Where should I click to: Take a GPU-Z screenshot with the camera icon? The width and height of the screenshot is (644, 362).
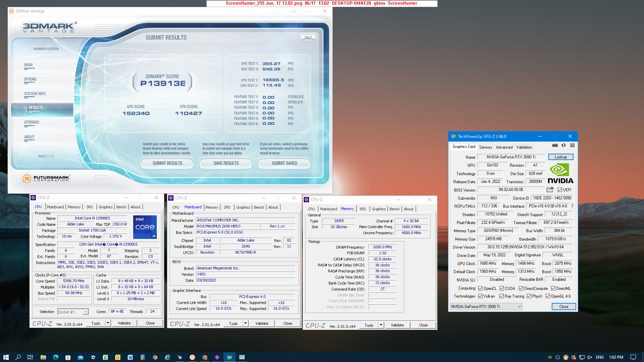click(x=555, y=145)
